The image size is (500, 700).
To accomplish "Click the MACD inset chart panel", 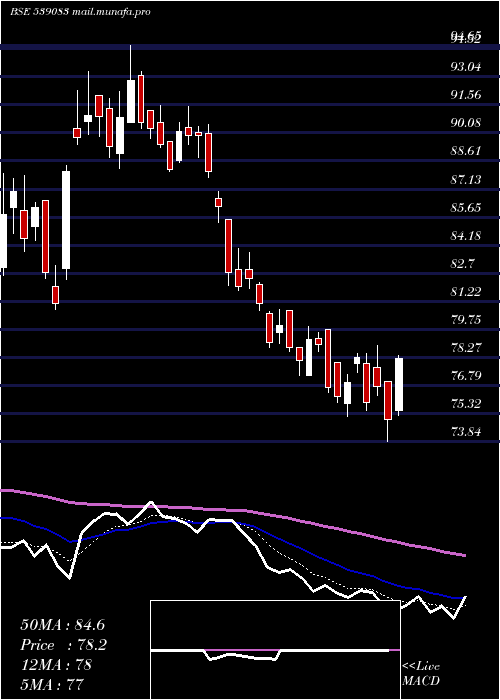I will (x=275, y=650).
